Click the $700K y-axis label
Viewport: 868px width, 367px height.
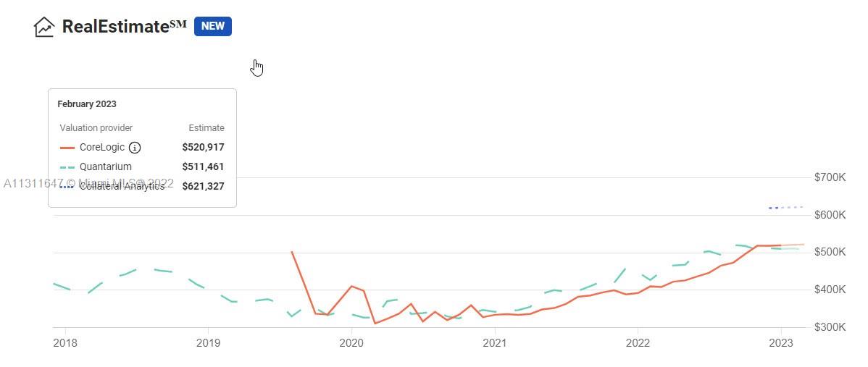pyautogui.click(x=830, y=177)
